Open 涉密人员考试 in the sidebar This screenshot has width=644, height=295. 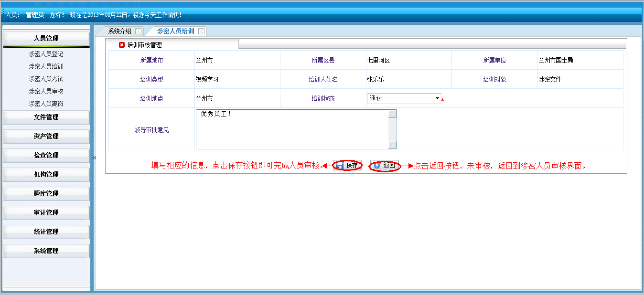pos(46,79)
